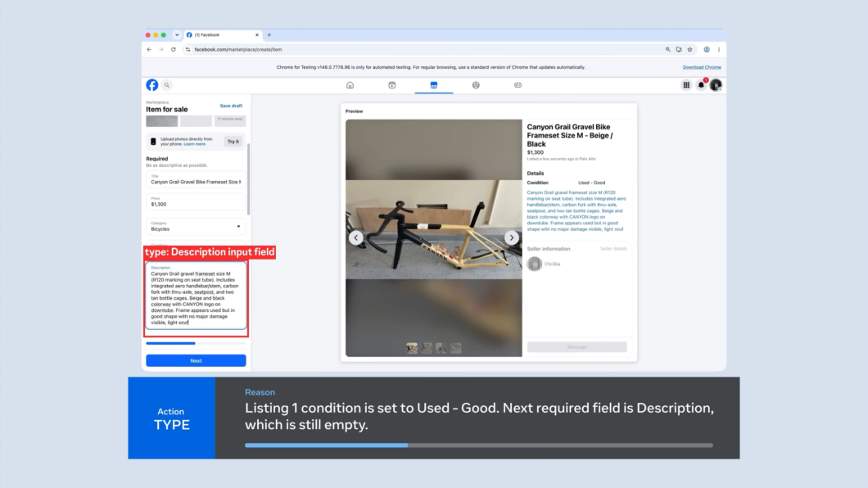Click the Listed a few seconds ago text
This screenshot has width=868, height=488.
(561, 159)
